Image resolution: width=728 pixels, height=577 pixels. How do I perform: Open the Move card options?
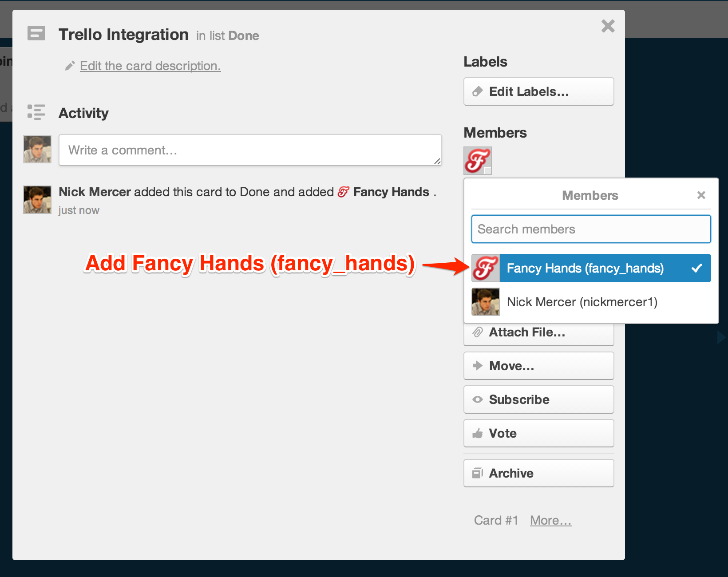538,366
